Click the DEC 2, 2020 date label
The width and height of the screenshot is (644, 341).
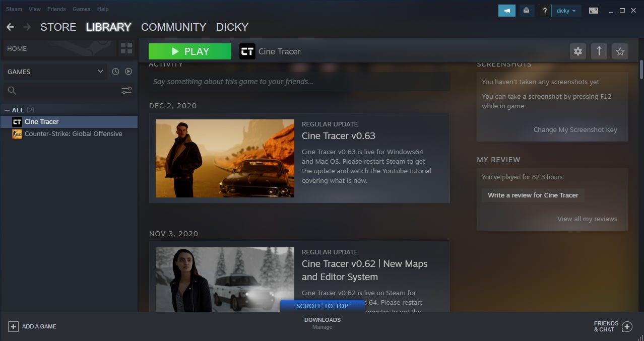coord(173,106)
